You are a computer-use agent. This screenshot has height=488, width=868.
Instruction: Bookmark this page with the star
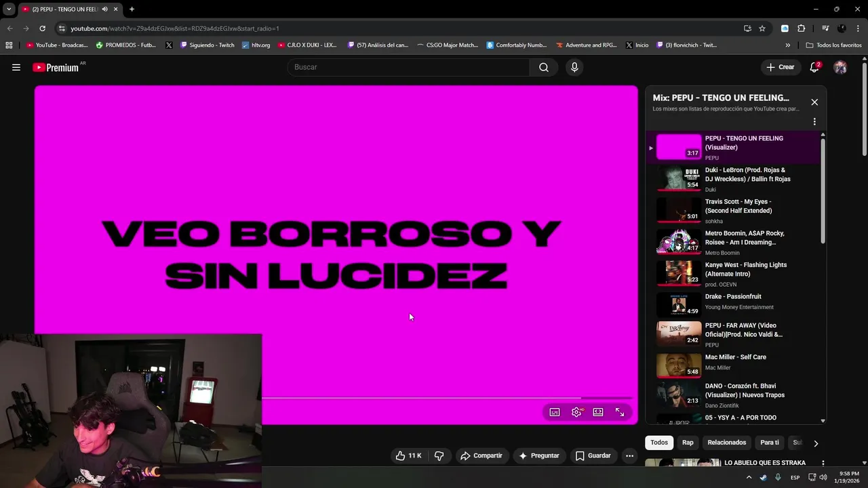pyautogui.click(x=762, y=28)
